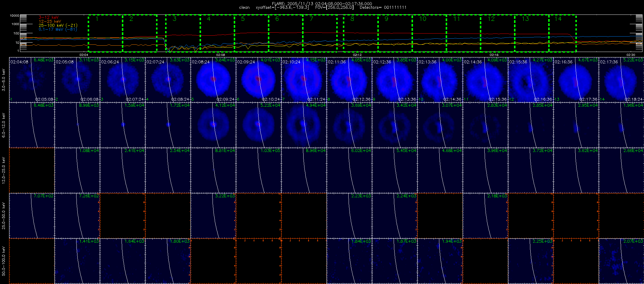Open the 50–100 keV image labeled 2.25E+03
The width and height of the screenshot is (644, 284).
[x=531, y=261]
